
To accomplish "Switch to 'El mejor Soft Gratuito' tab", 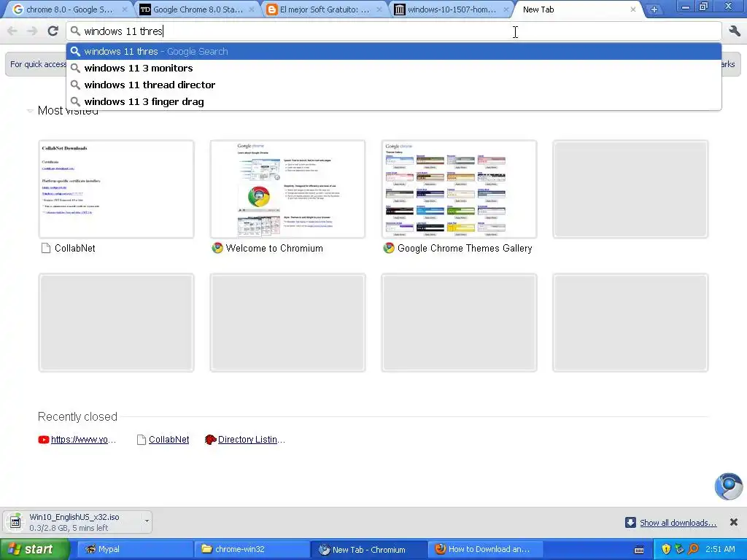I will click(324, 9).
